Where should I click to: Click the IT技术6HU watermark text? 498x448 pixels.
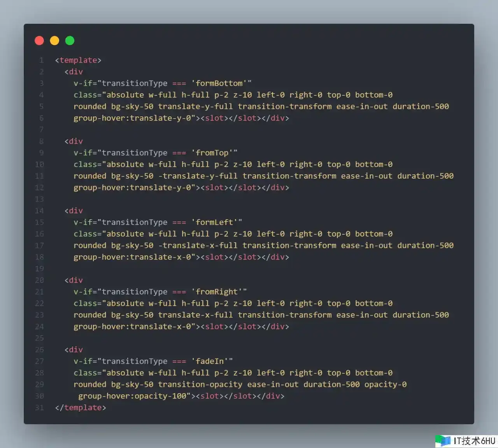(474, 441)
